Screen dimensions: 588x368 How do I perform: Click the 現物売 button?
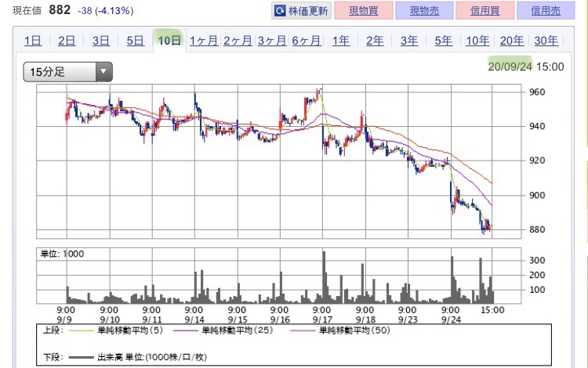[x=424, y=10]
